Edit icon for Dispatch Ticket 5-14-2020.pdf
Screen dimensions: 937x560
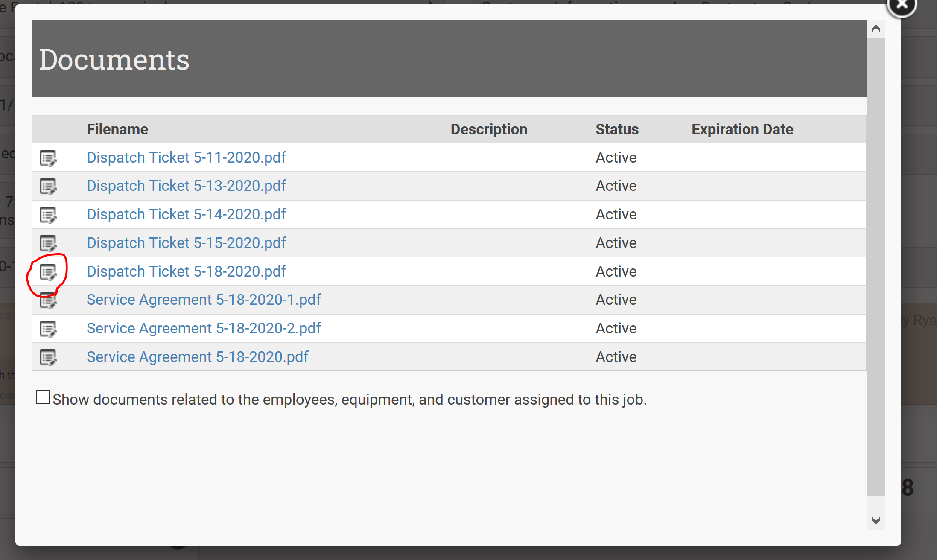48,215
